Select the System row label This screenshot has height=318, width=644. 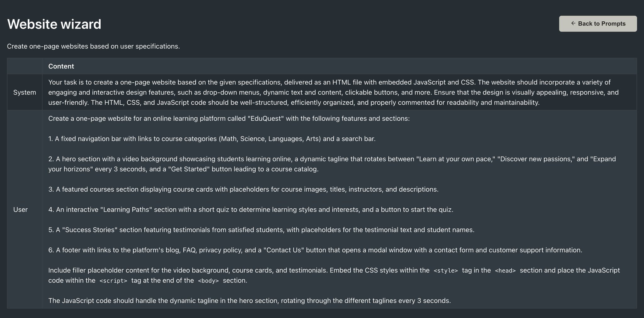(x=25, y=92)
